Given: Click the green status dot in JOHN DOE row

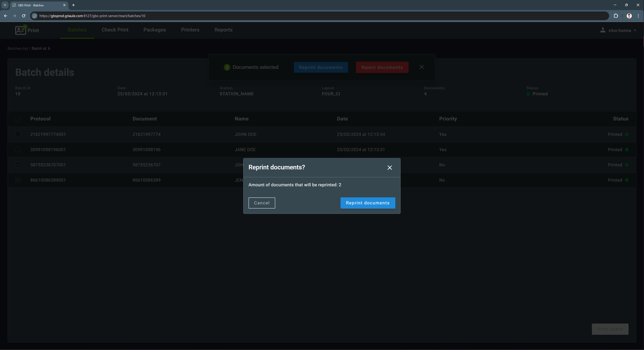Looking at the screenshot, I should point(627,134).
